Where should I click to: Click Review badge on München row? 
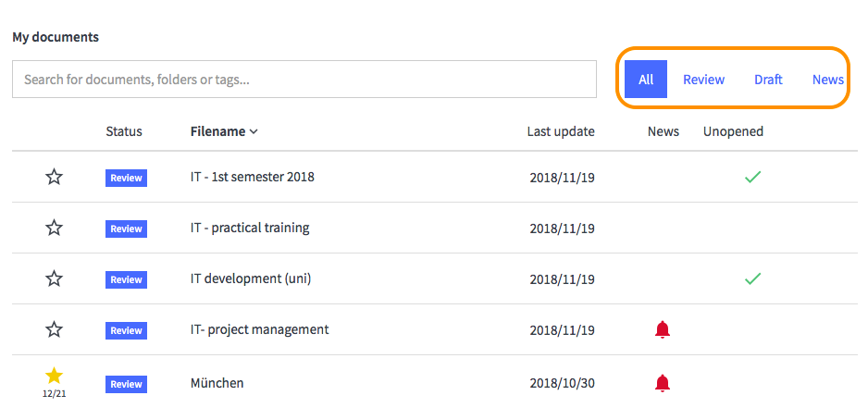pos(126,384)
